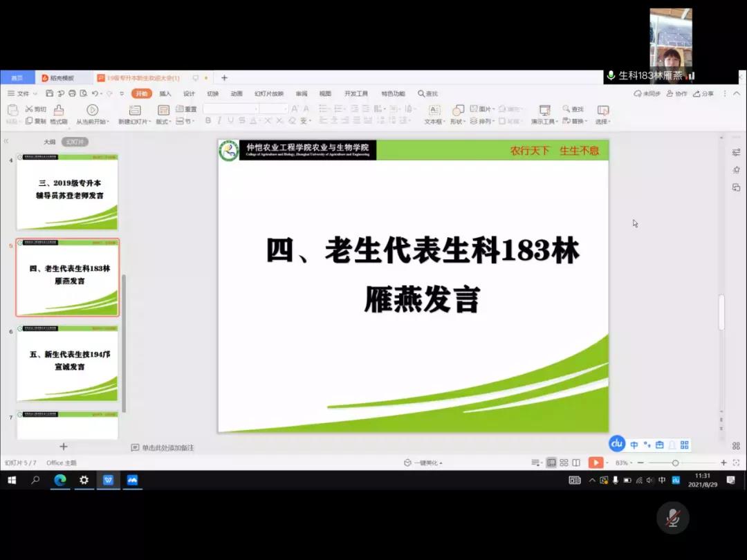Toggle Bold formatting in the ribbon
Image resolution: width=747 pixels, height=560 pixels.
[208, 121]
